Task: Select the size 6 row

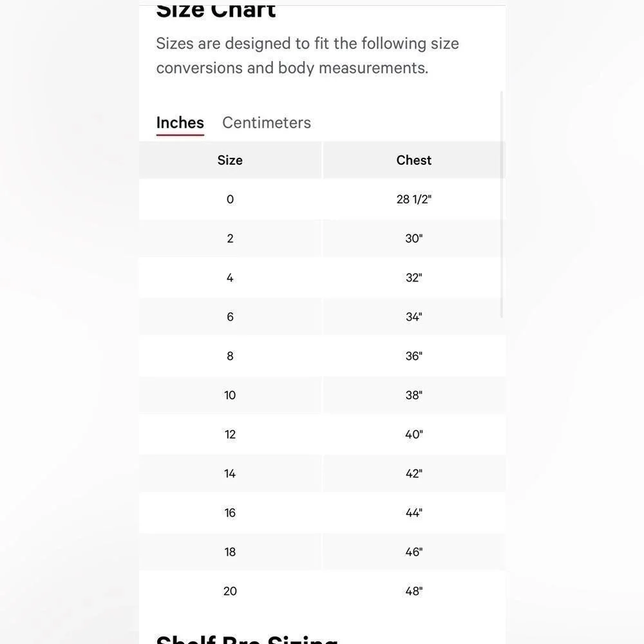Action: click(323, 317)
